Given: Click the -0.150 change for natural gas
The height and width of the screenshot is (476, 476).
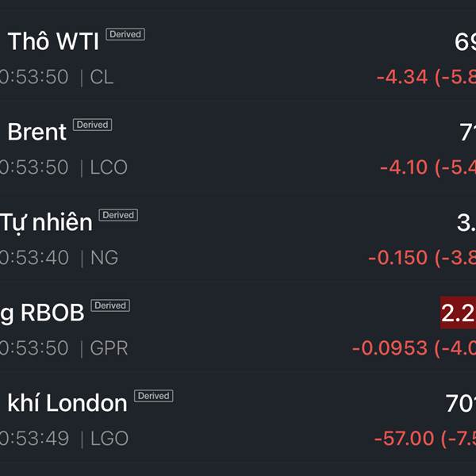Looking at the screenshot, I should point(397,258).
